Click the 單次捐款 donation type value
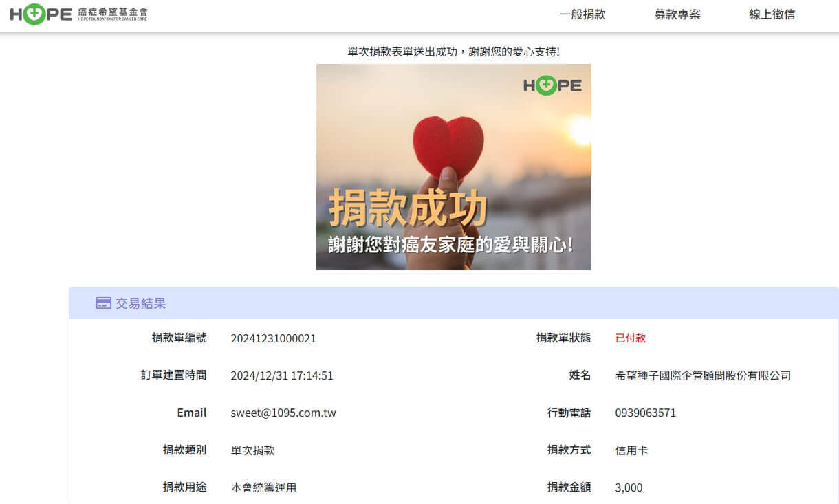The height and width of the screenshot is (504, 839). pyautogui.click(x=252, y=450)
